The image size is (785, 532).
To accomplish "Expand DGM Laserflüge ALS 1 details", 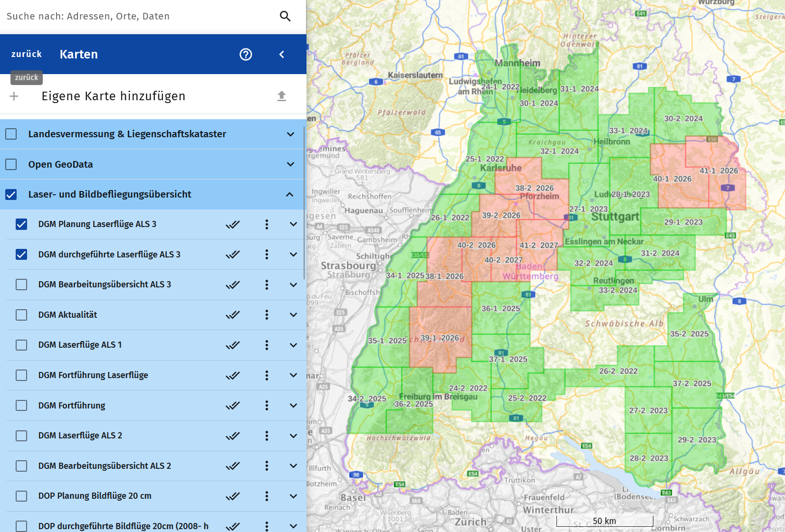I will coord(293,345).
